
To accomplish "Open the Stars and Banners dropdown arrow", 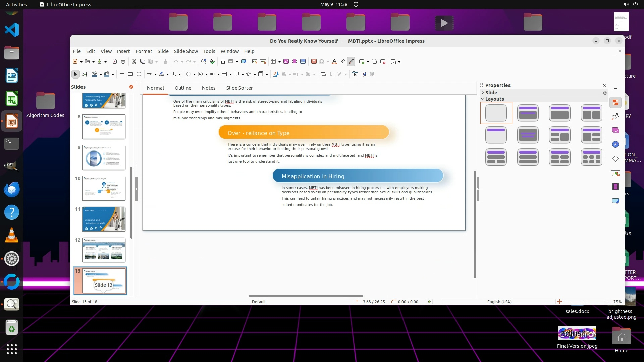I will point(255,75).
